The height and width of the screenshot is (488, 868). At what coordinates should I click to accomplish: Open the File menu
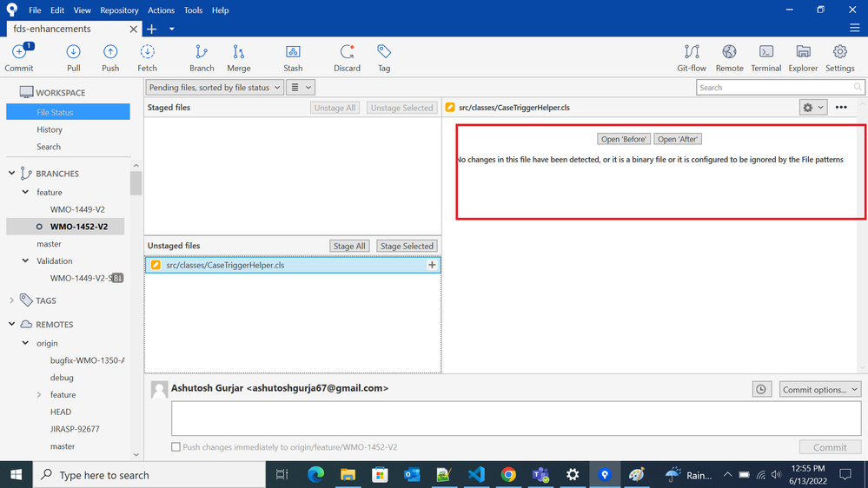(35, 10)
